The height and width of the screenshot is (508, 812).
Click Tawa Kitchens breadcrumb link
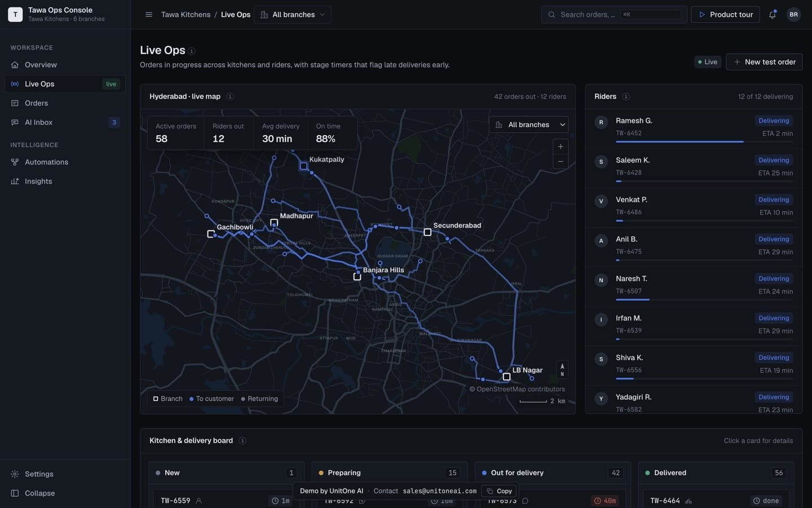[x=186, y=15]
